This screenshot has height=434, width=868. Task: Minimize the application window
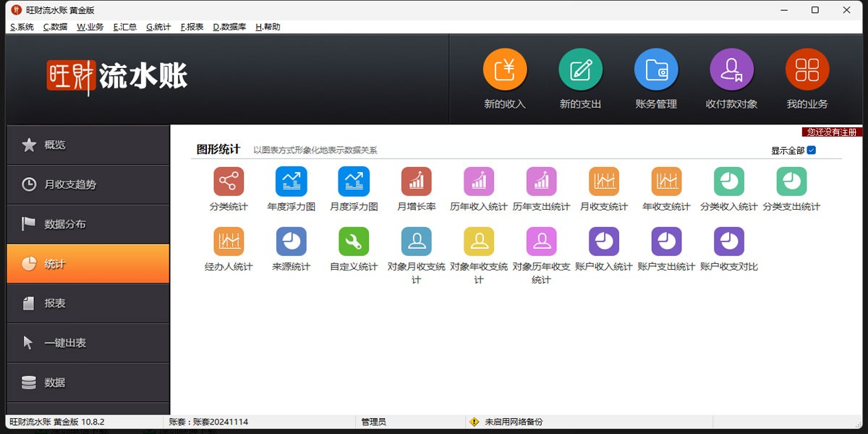(783, 10)
